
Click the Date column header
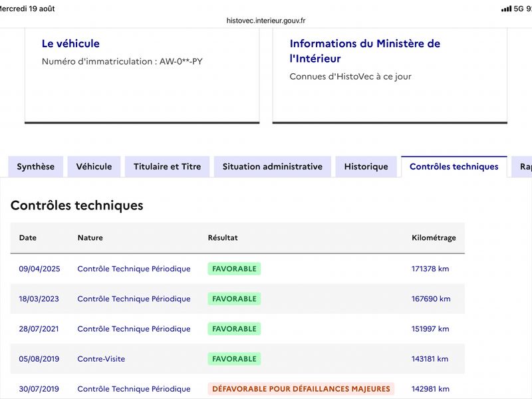28,237
